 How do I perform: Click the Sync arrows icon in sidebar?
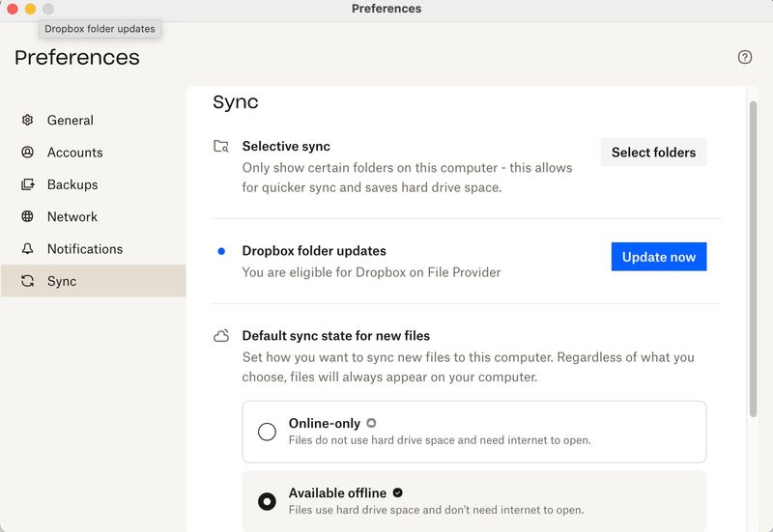click(x=27, y=282)
